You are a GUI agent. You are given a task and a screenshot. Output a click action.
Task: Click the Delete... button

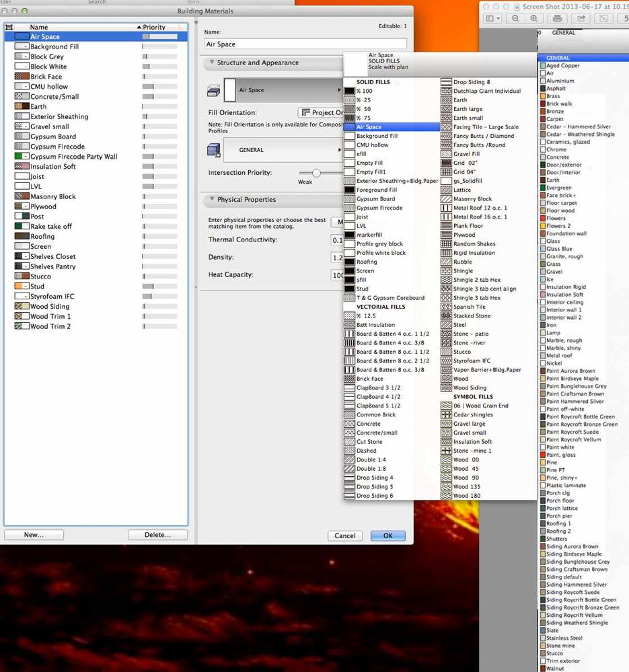157,535
